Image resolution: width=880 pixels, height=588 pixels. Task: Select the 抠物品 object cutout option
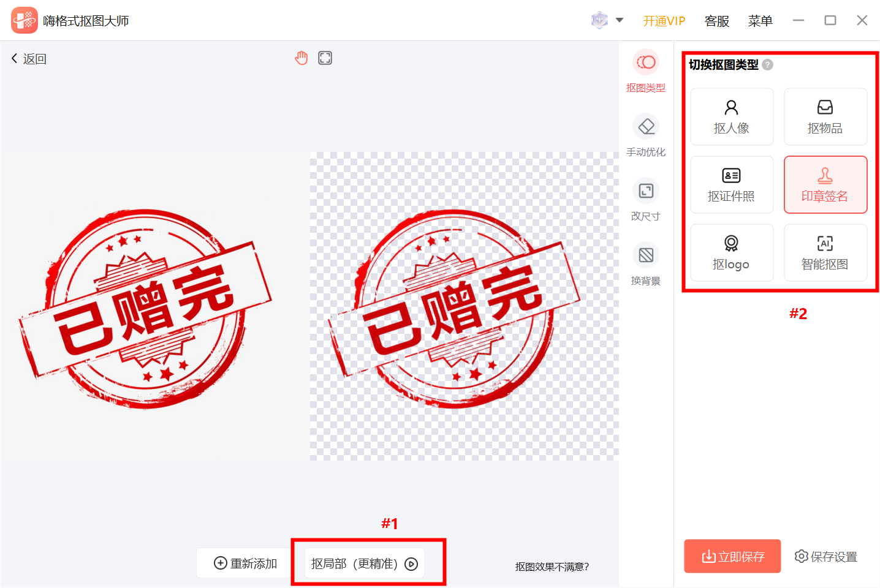[x=825, y=116]
